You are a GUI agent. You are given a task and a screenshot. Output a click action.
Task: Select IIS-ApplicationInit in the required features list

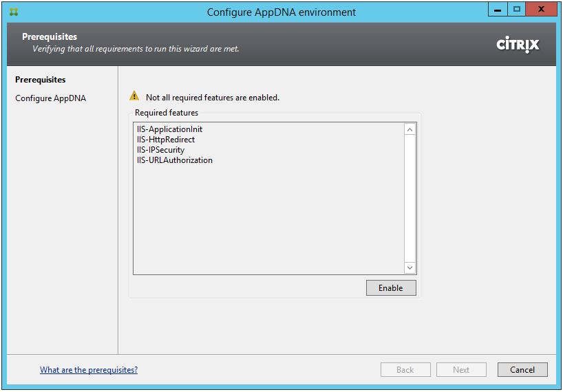[170, 129]
